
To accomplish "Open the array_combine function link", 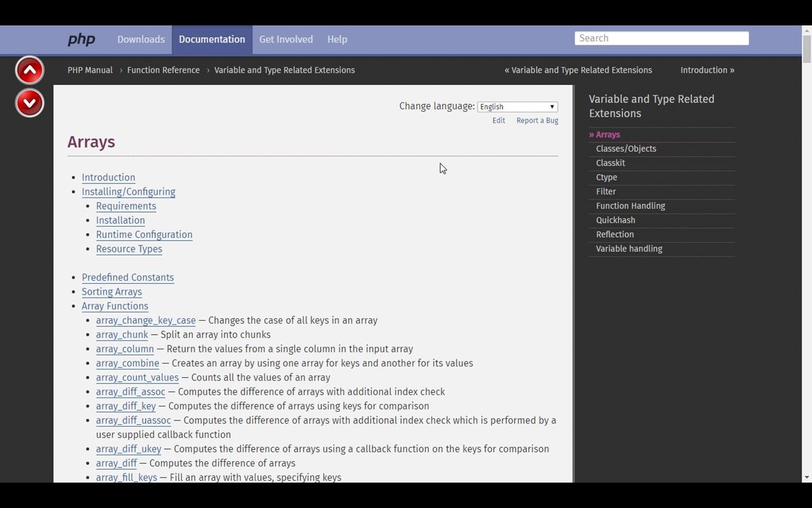I will (x=128, y=363).
